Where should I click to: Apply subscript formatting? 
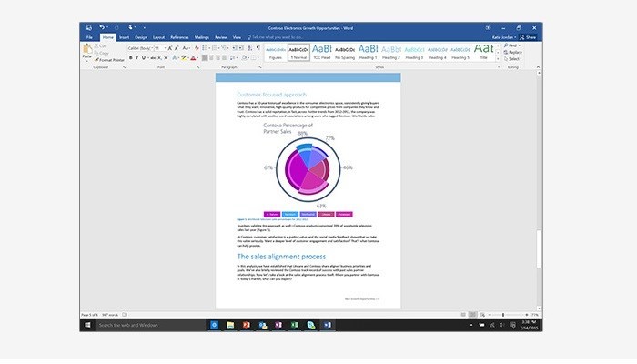pyautogui.click(x=159, y=57)
